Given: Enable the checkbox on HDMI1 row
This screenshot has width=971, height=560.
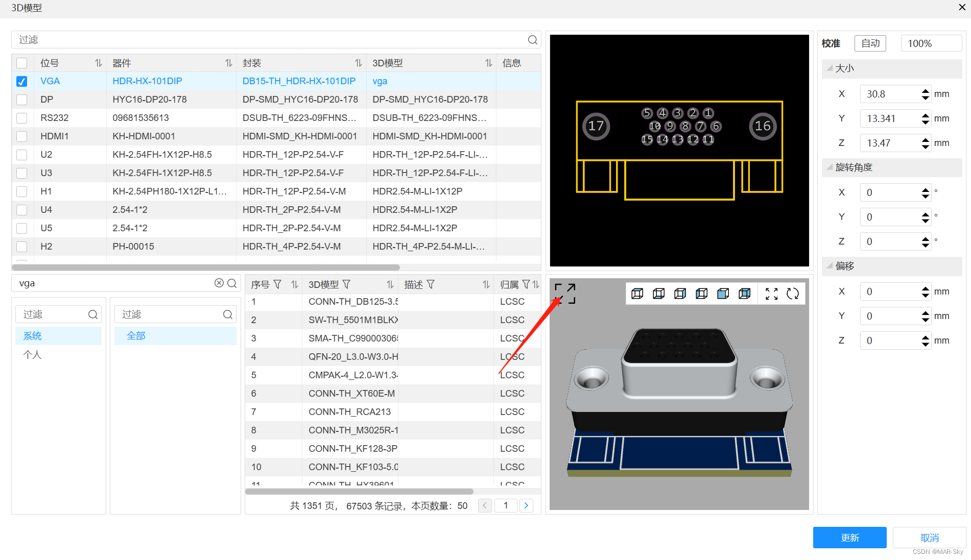Looking at the screenshot, I should (21, 136).
